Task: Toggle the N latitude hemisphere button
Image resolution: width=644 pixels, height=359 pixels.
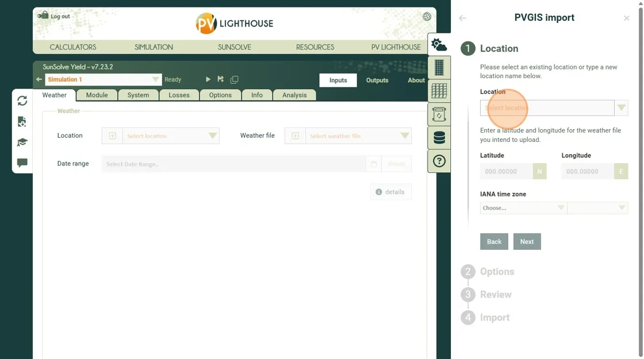Action: [539, 172]
